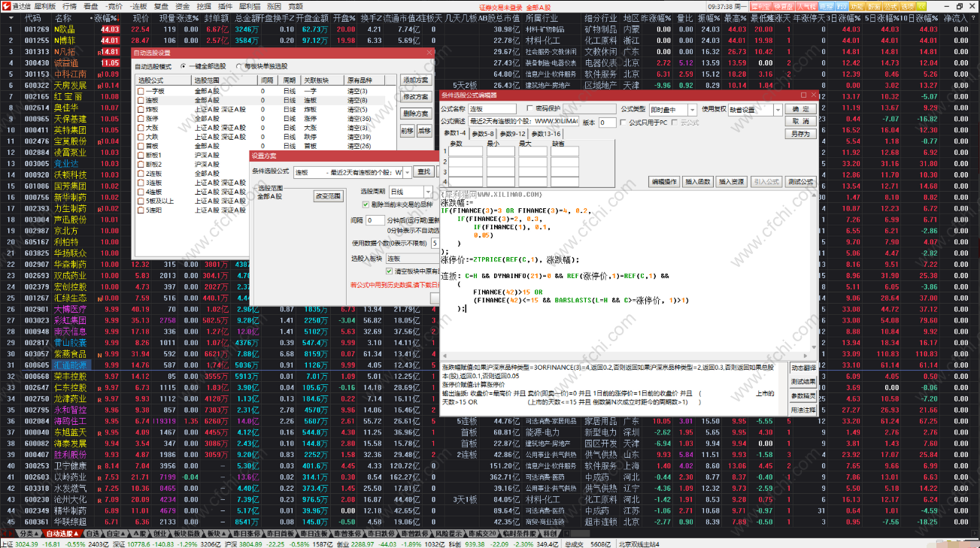Click 用法注释 side button

pyautogui.click(x=804, y=410)
